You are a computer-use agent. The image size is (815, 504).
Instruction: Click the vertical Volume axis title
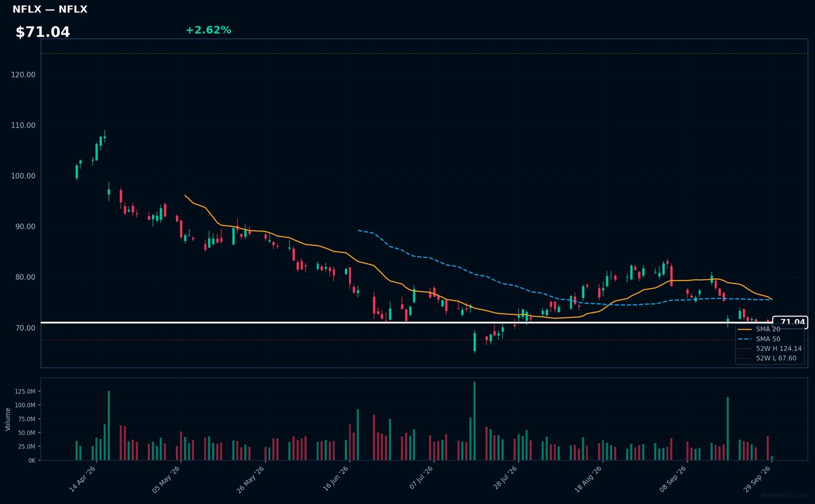pyautogui.click(x=8, y=419)
